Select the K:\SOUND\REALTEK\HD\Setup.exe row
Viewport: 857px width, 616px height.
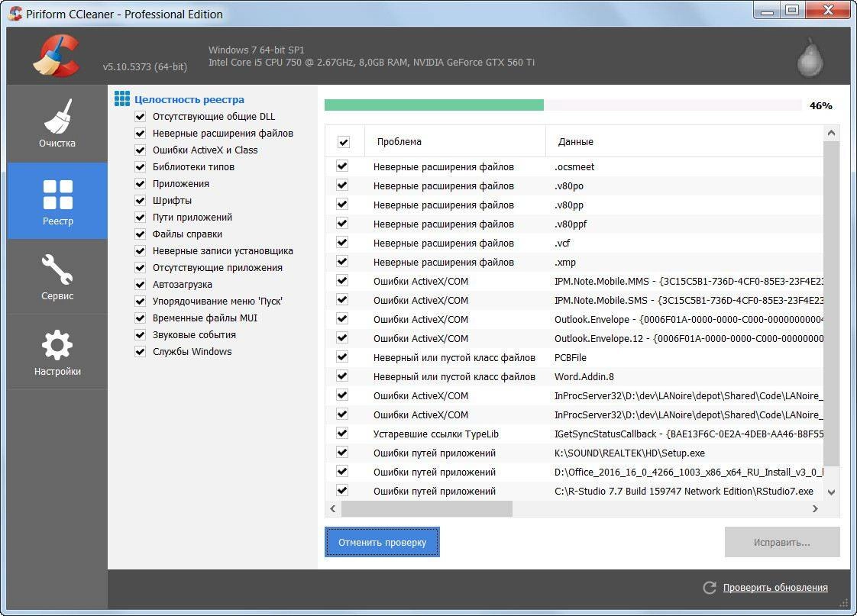[x=574, y=453]
